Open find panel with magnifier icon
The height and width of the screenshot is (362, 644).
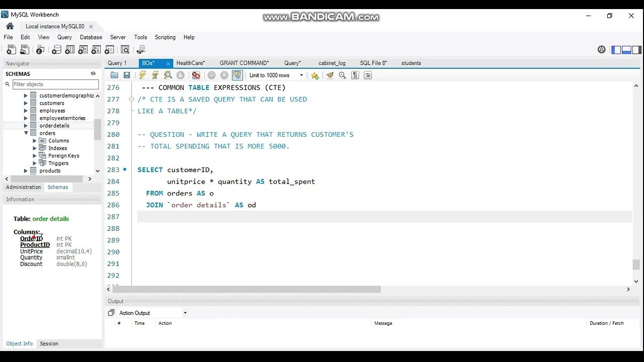pyautogui.click(x=343, y=75)
